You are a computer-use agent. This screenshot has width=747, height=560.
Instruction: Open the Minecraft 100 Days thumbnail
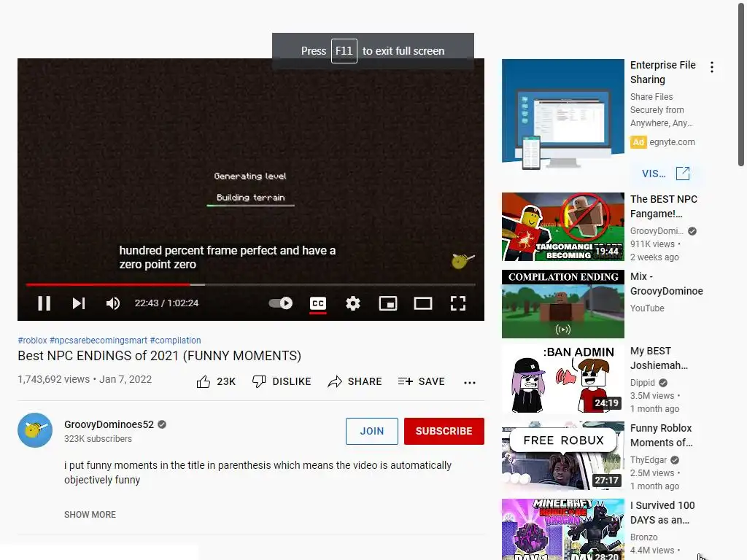coord(563,529)
